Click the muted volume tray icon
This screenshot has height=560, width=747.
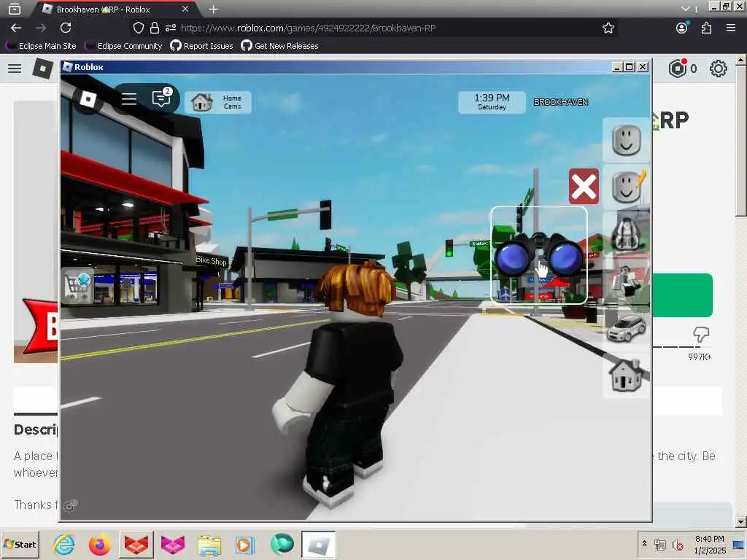tap(678, 545)
